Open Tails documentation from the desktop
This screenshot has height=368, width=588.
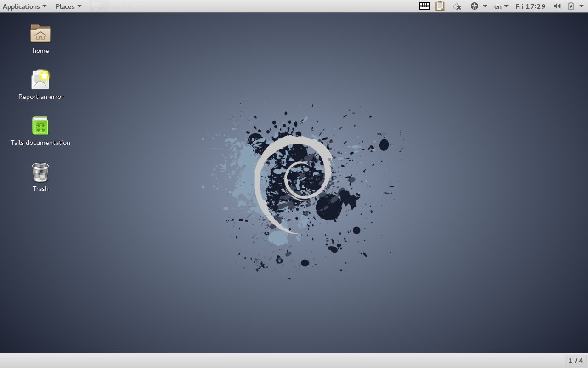(40, 125)
